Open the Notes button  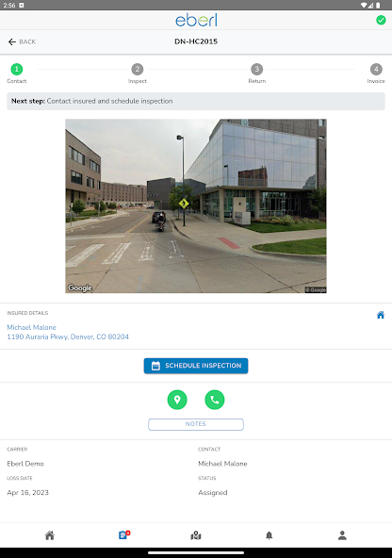(196, 424)
